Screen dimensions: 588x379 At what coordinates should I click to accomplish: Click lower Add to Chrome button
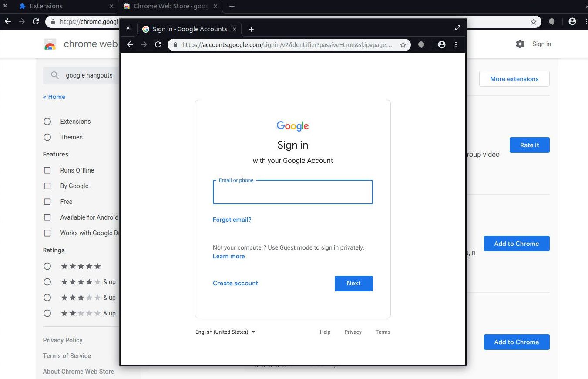click(517, 342)
